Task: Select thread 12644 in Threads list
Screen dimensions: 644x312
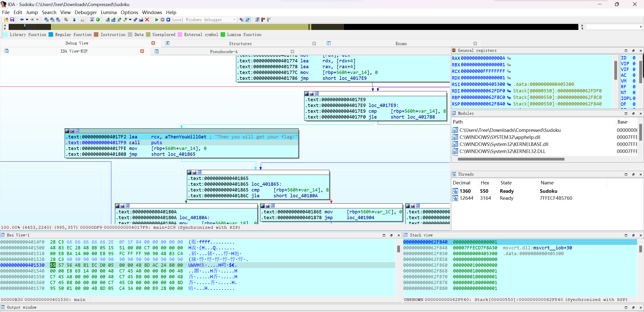Action: coord(466,198)
